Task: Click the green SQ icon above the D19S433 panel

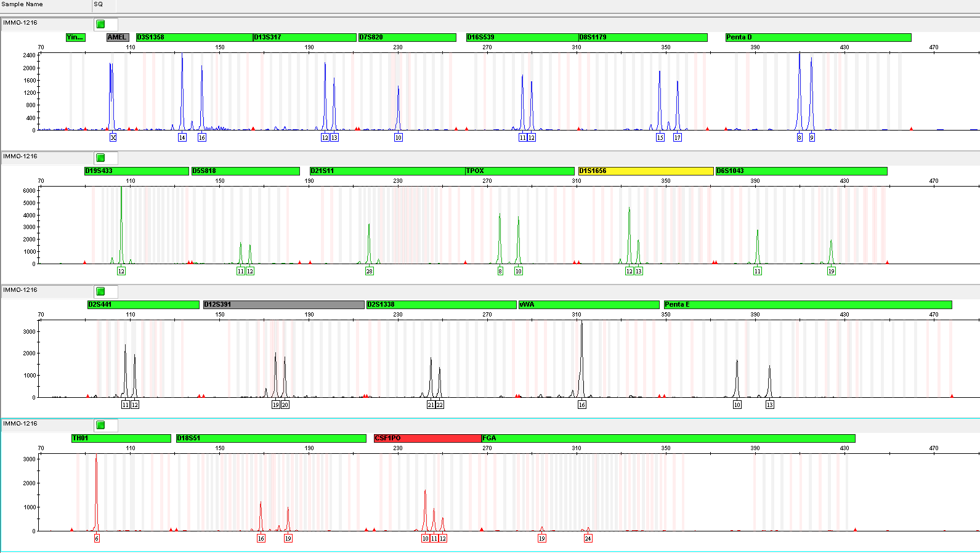Action: click(x=100, y=158)
